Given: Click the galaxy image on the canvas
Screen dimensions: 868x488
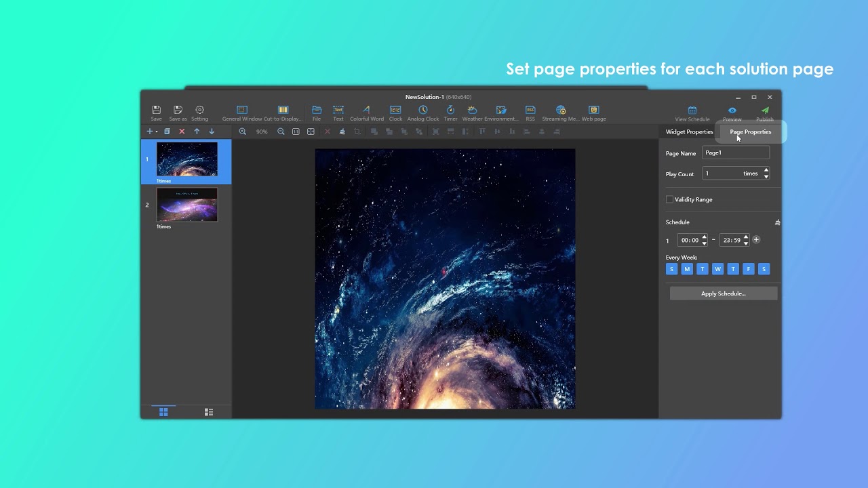Looking at the screenshot, I should click(445, 279).
